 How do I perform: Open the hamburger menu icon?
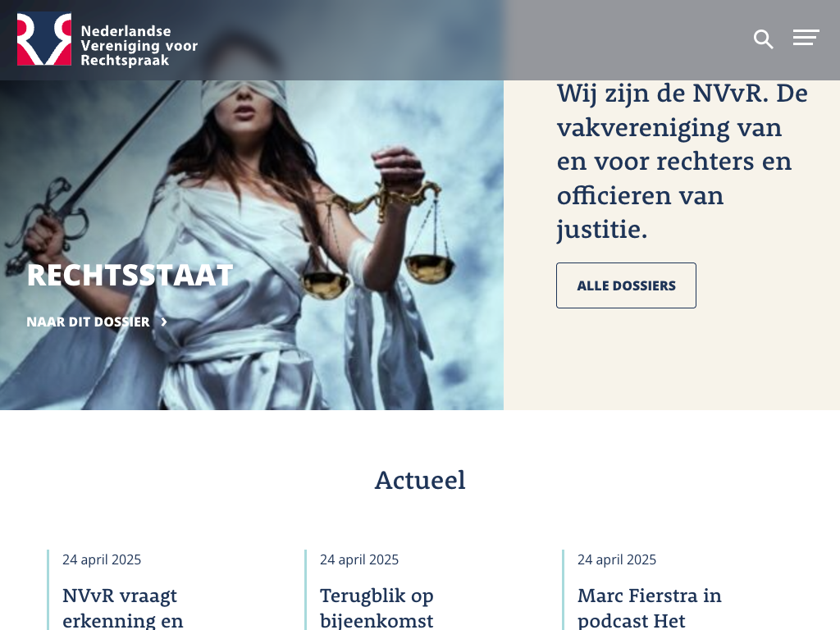pyautogui.click(x=806, y=38)
